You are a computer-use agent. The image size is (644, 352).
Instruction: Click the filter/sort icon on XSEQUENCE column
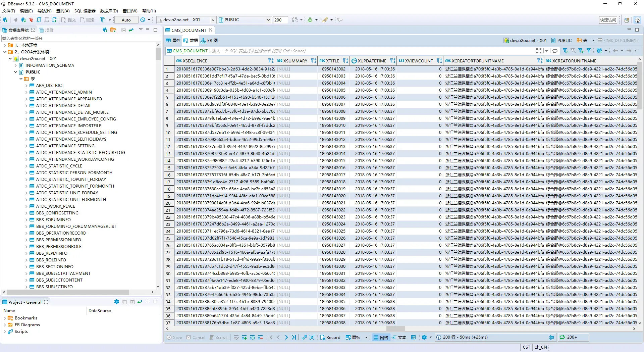271,61
